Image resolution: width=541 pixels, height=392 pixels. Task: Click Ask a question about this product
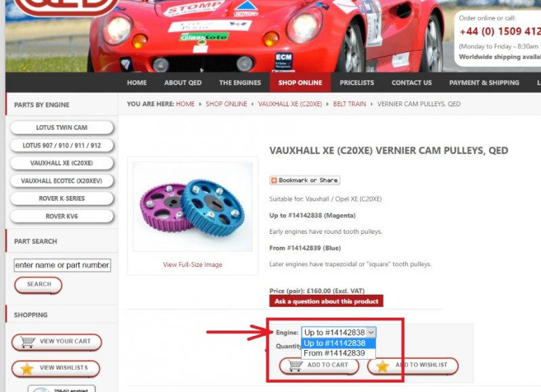pyautogui.click(x=326, y=301)
